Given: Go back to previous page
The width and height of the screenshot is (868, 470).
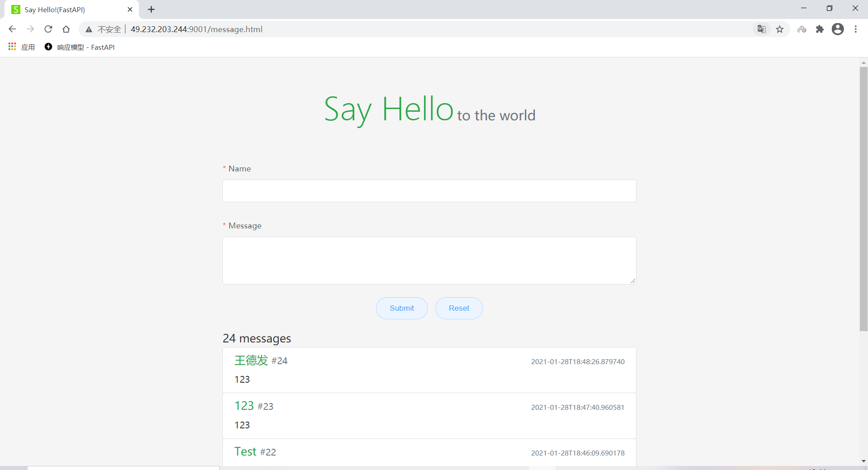Looking at the screenshot, I should click(x=12, y=29).
